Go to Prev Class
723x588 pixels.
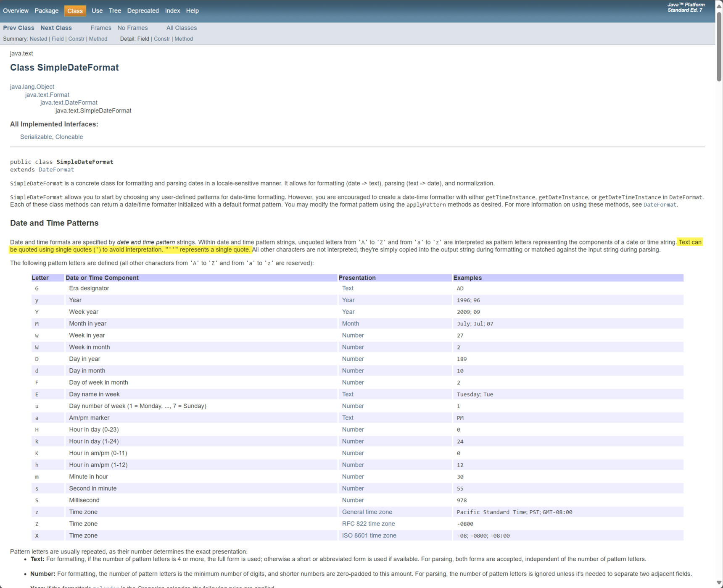point(18,28)
